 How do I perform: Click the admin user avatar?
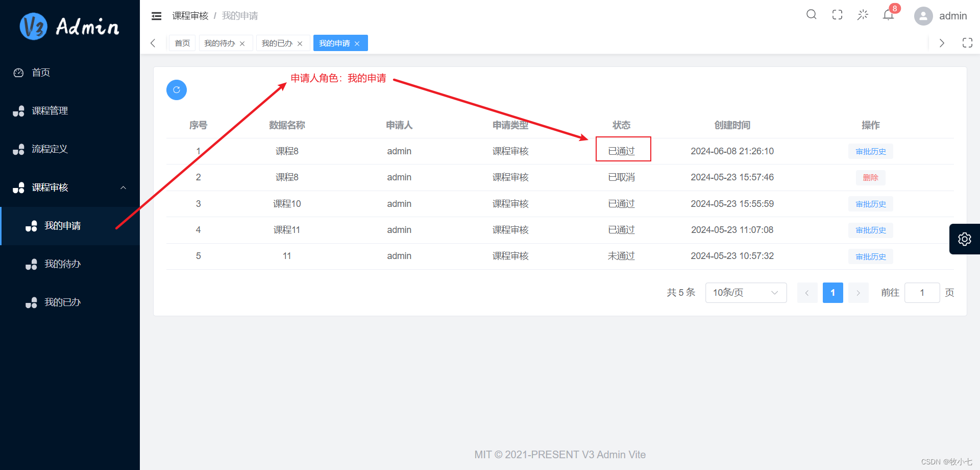click(923, 16)
